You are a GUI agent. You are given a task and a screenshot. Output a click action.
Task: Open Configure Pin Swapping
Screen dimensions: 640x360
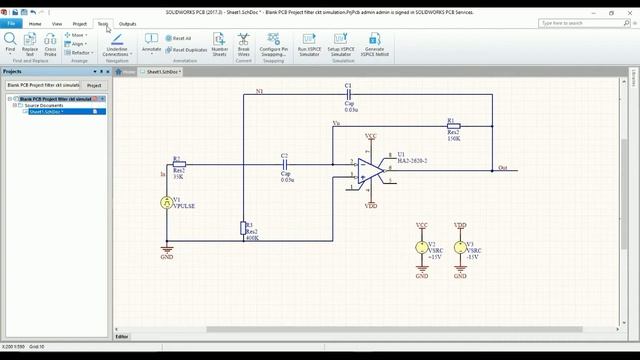click(x=273, y=44)
